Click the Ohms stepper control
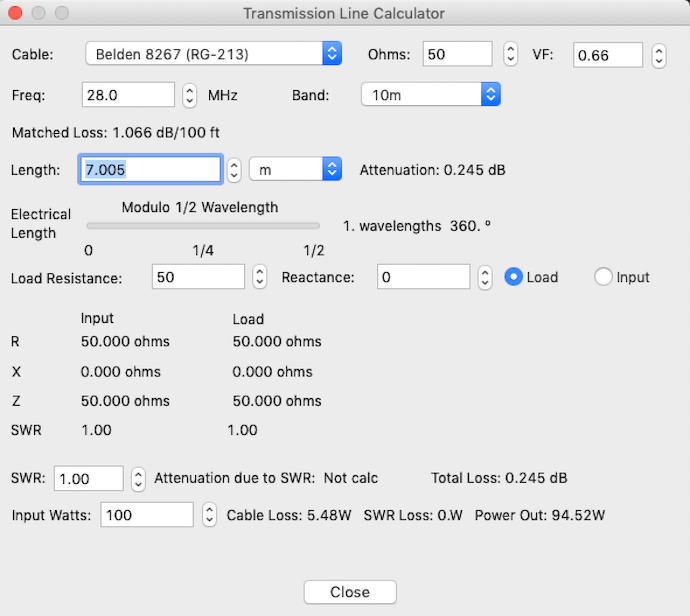Image resolution: width=690 pixels, height=616 pixels. tap(510, 54)
